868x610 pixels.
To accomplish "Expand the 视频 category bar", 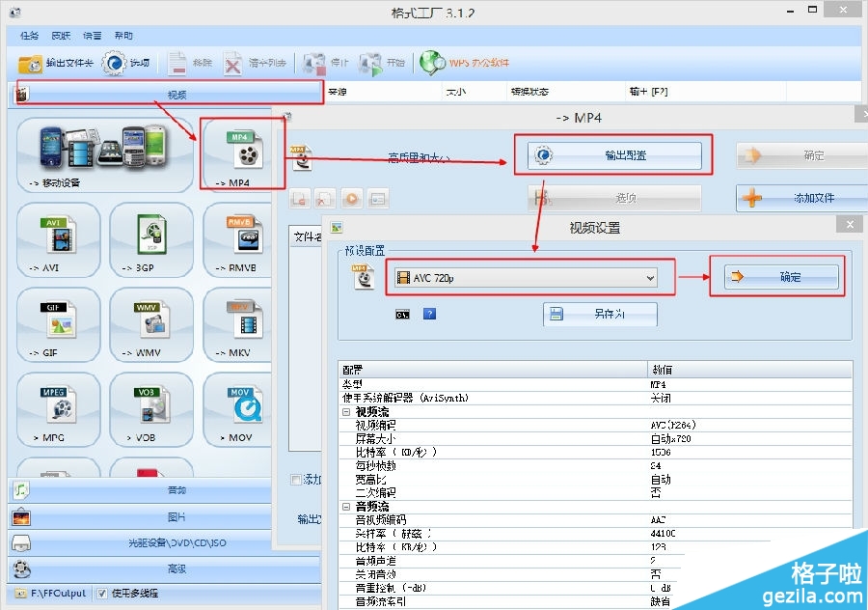I will pyautogui.click(x=166, y=95).
